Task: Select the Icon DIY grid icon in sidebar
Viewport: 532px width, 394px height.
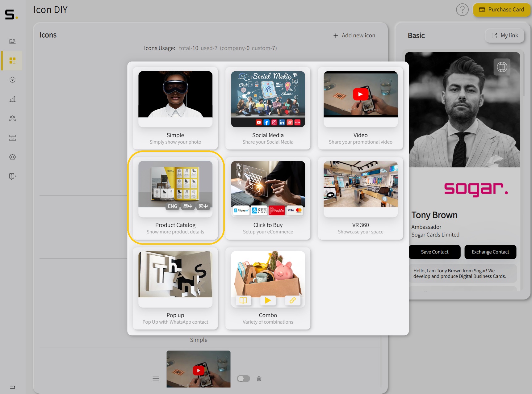Action: click(x=12, y=61)
